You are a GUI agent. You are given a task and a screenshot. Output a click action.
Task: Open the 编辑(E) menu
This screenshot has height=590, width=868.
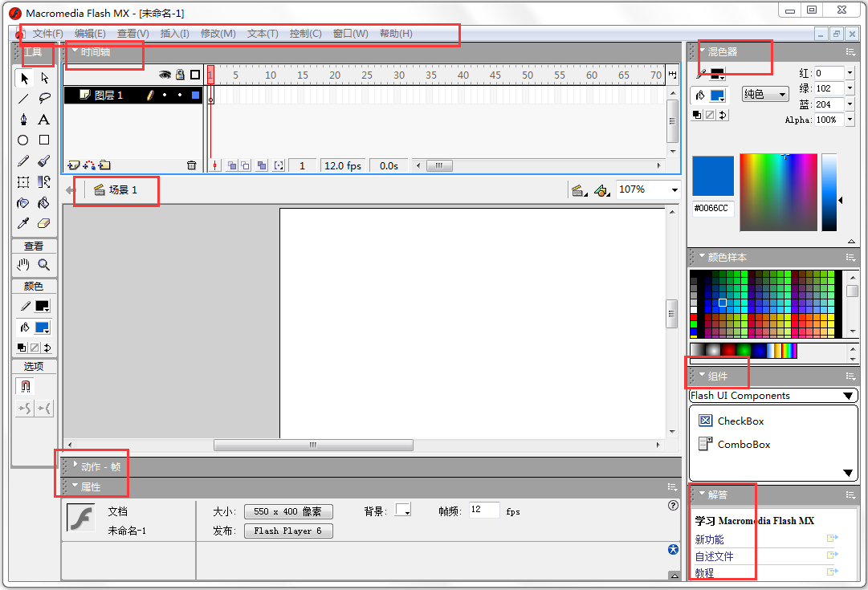click(90, 34)
